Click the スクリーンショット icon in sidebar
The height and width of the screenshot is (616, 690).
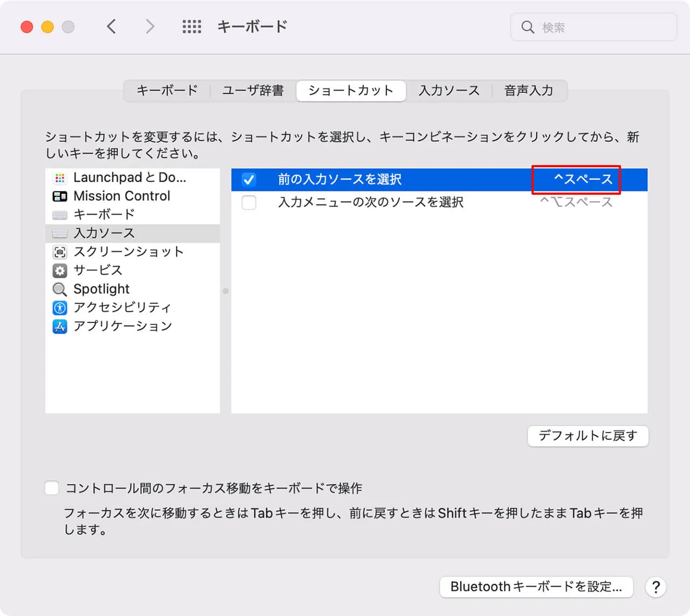coord(60,252)
